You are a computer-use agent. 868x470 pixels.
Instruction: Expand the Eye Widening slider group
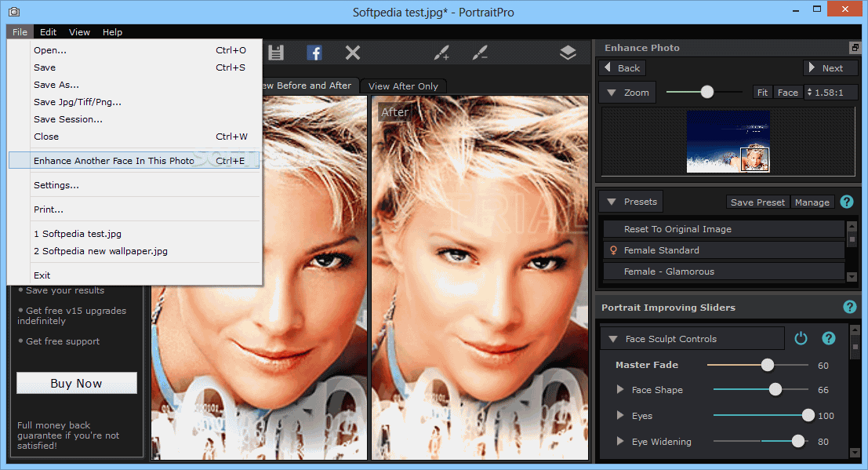coord(620,441)
